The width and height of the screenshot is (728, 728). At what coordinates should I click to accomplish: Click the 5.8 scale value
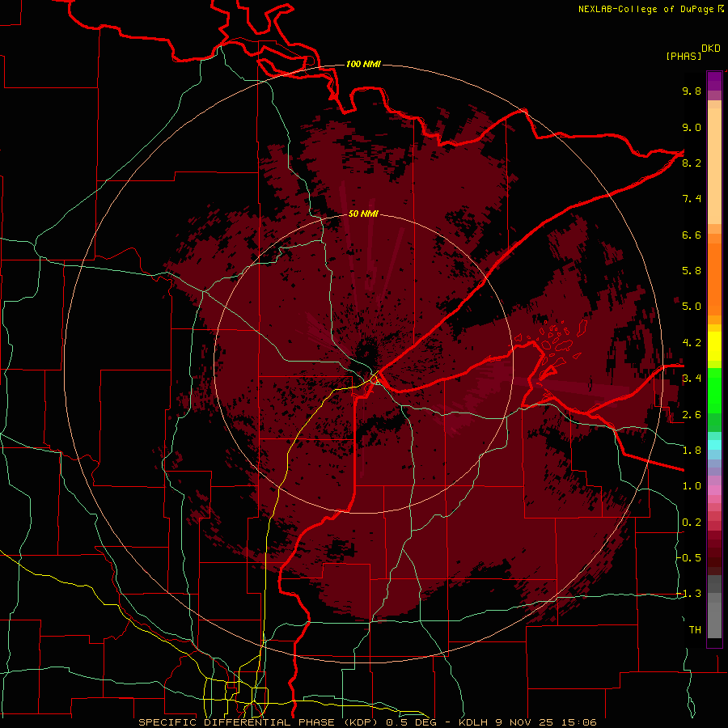692,271
